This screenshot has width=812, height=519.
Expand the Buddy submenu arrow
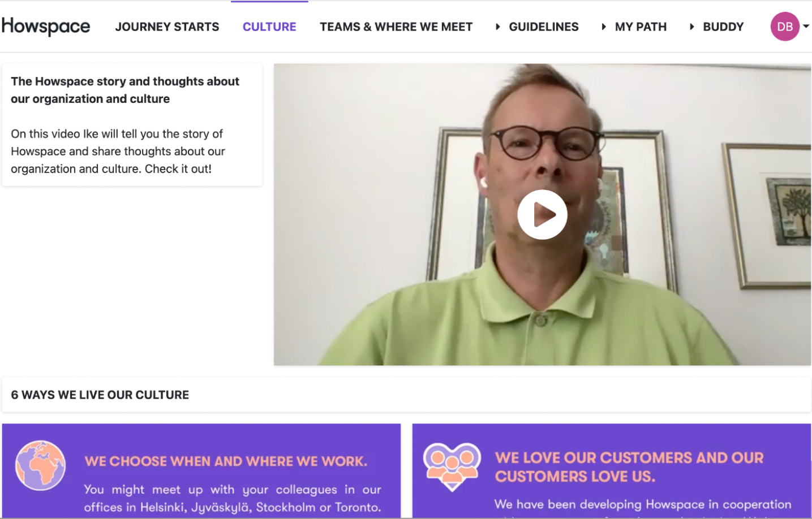tap(691, 27)
